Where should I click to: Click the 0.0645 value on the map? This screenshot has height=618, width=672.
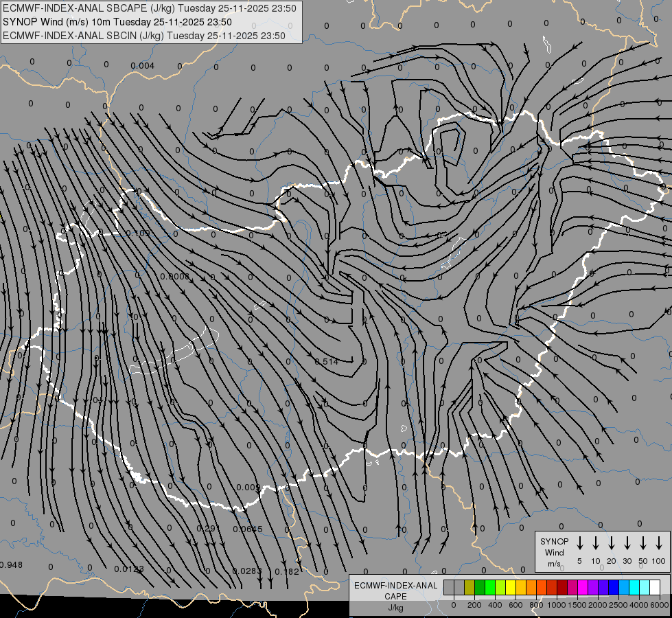248,529
